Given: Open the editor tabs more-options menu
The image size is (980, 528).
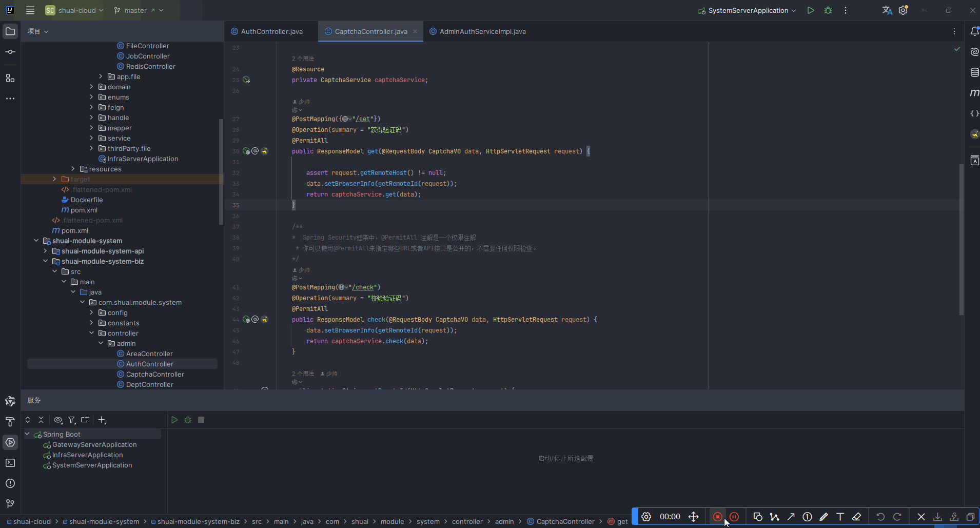Looking at the screenshot, I should tap(954, 31).
